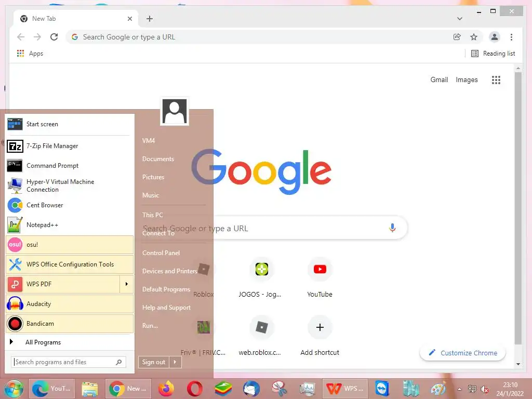The image size is (532, 399).
Task: Open Microsoft Edge taskbar button
Action: pyautogui.click(x=52, y=389)
